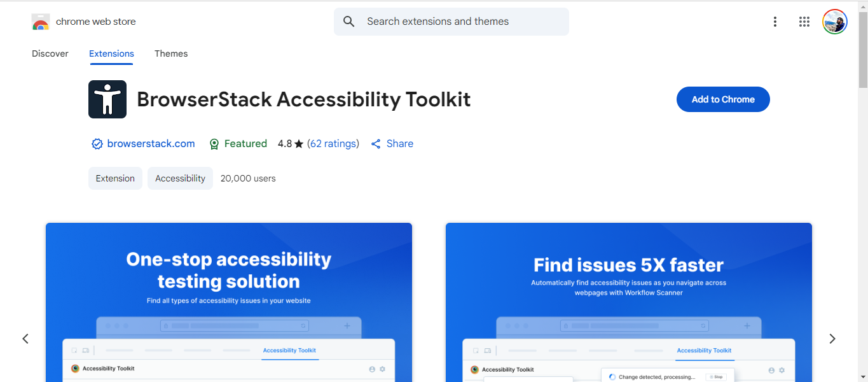Click the Featured label text

click(245, 144)
